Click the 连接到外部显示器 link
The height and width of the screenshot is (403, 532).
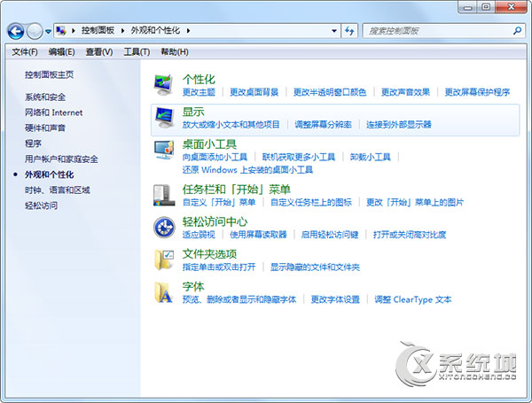(399, 125)
